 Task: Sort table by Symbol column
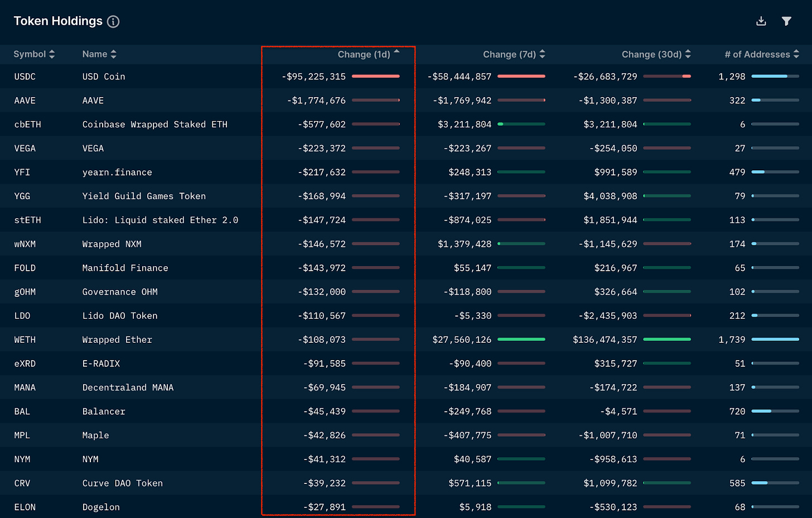(34, 54)
